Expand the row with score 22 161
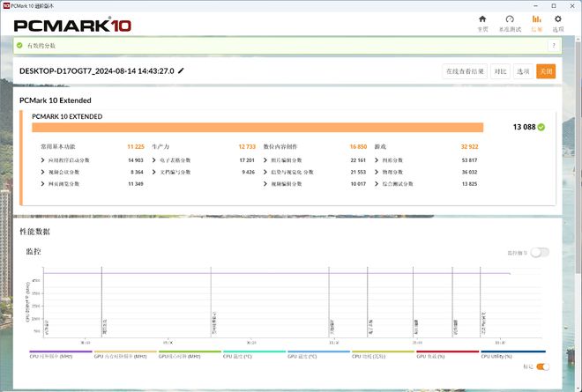This screenshot has height=392, width=582. pyautogui.click(x=265, y=160)
